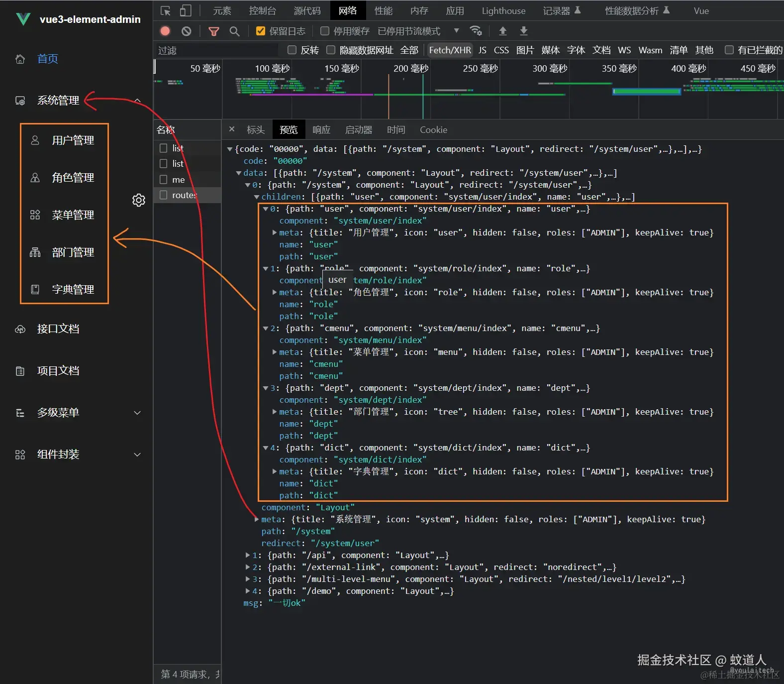Select the Fetch/XHR filter button
Viewport: 784px width, 684px height.
pos(450,50)
